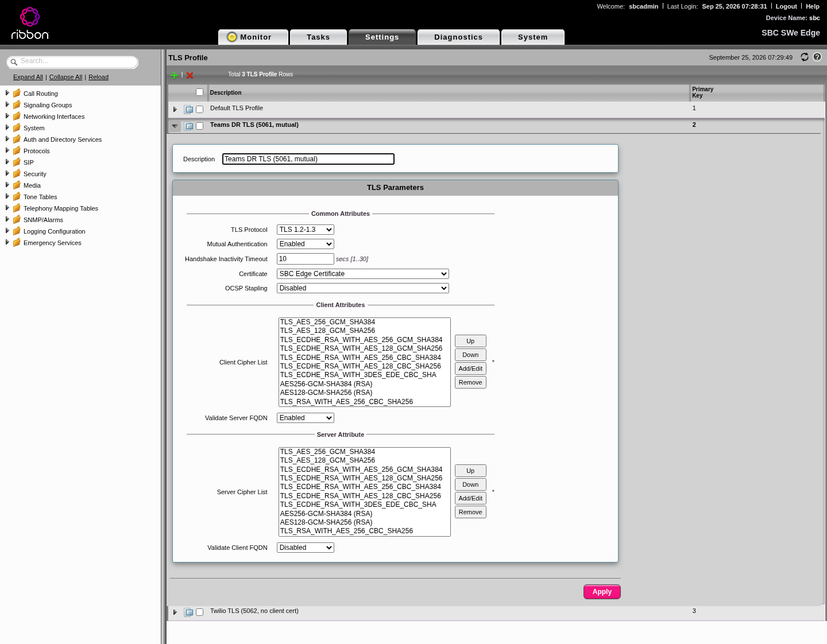Image resolution: width=827 pixels, height=644 pixels.
Task: Click the Reload link
Action: coord(98,77)
